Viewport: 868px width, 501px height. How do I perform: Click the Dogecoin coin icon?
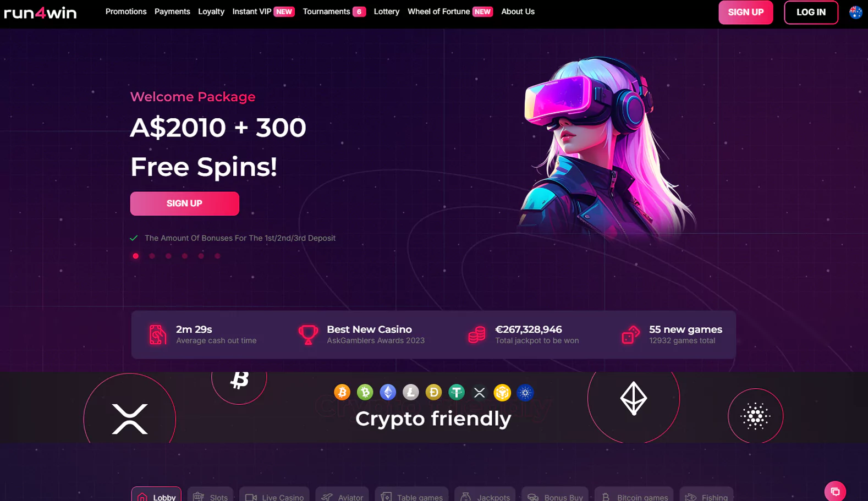[433, 392]
